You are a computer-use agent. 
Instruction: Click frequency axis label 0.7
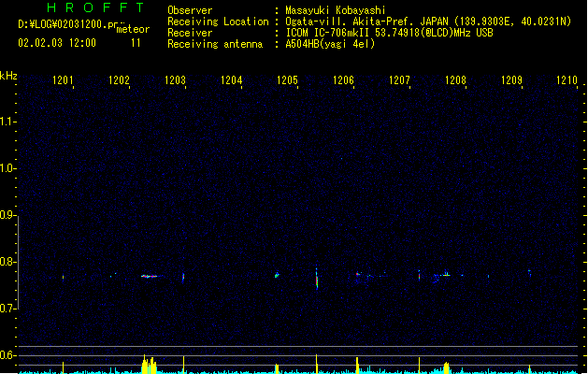(x=7, y=309)
